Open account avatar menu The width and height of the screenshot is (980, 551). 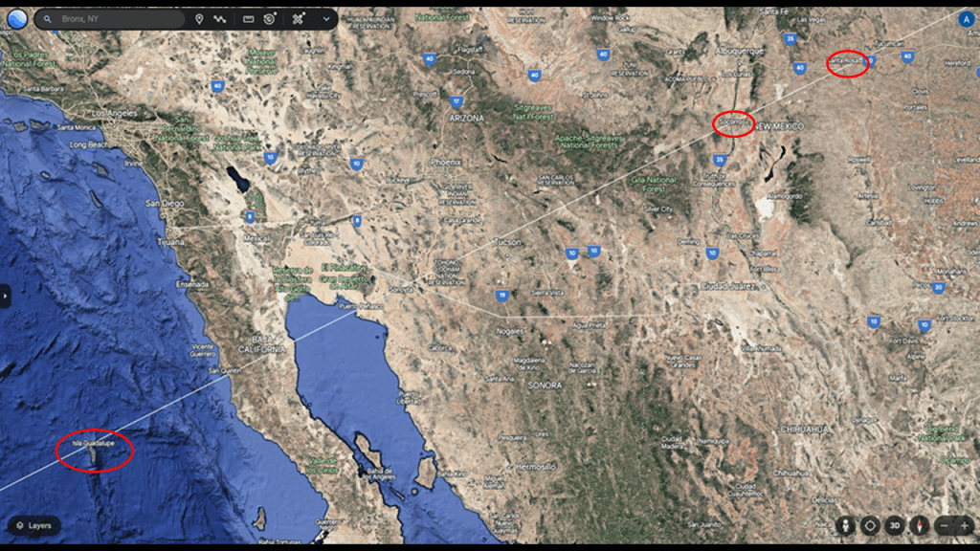(967, 19)
